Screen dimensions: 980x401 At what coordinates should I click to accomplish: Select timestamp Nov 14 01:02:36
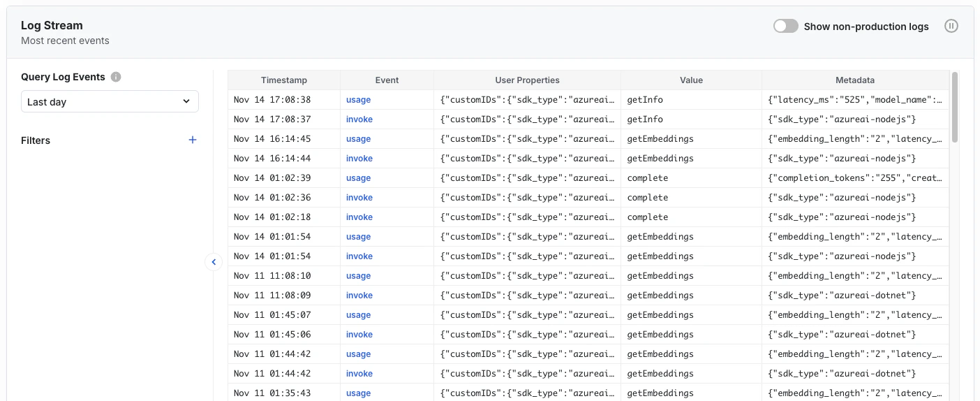coord(272,198)
